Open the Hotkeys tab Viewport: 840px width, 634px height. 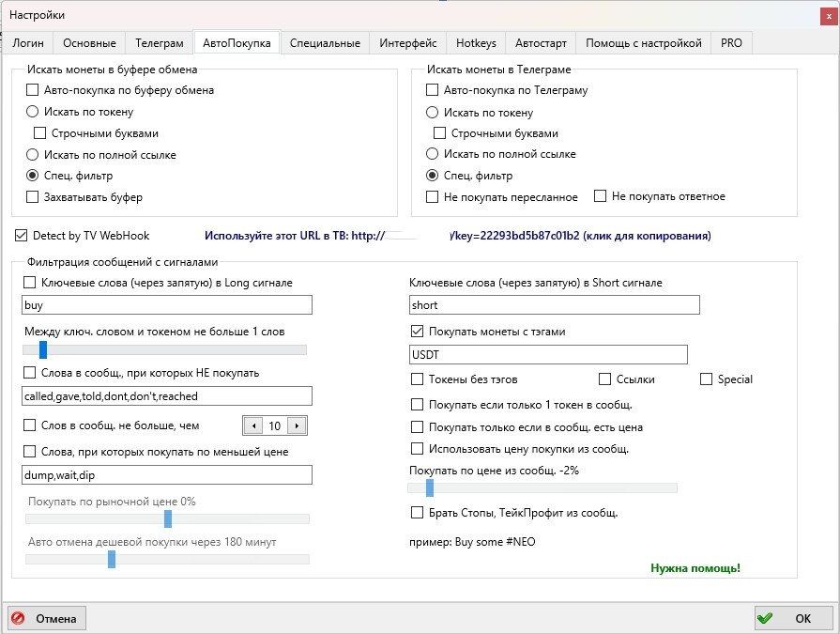tap(476, 43)
